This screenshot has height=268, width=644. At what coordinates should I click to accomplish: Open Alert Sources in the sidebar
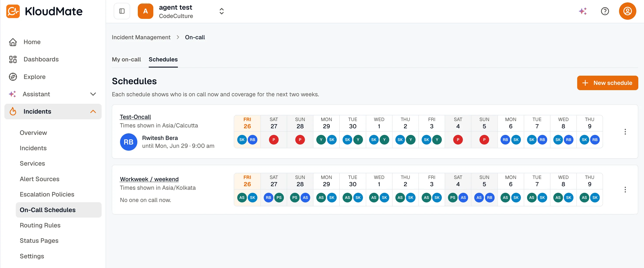click(x=39, y=179)
